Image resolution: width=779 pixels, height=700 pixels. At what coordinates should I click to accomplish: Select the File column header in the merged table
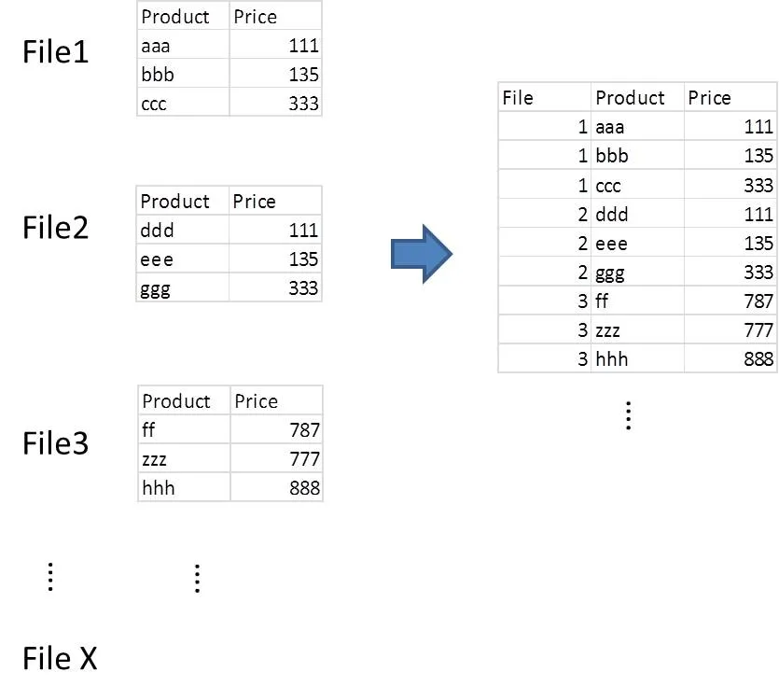pyautogui.click(x=545, y=97)
